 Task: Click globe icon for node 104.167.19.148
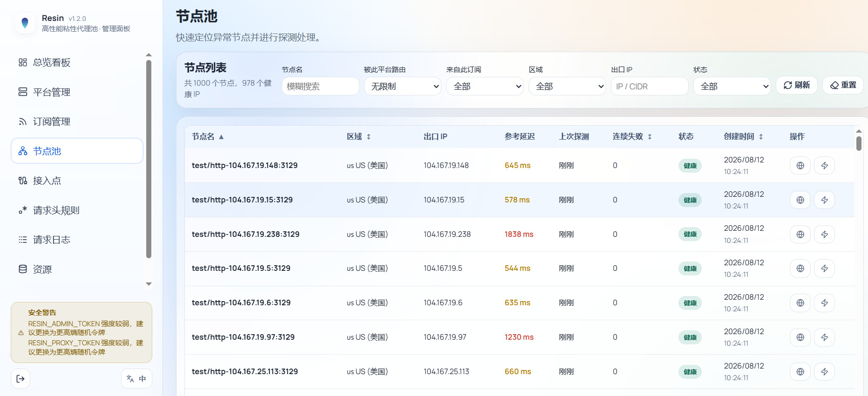(x=800, y=166)
